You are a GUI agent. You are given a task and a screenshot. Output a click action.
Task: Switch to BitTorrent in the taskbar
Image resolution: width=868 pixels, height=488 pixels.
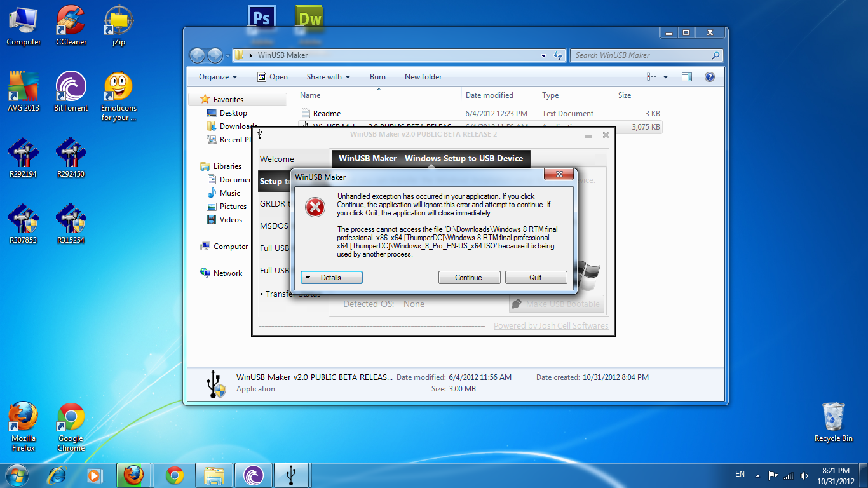[254, 475]
